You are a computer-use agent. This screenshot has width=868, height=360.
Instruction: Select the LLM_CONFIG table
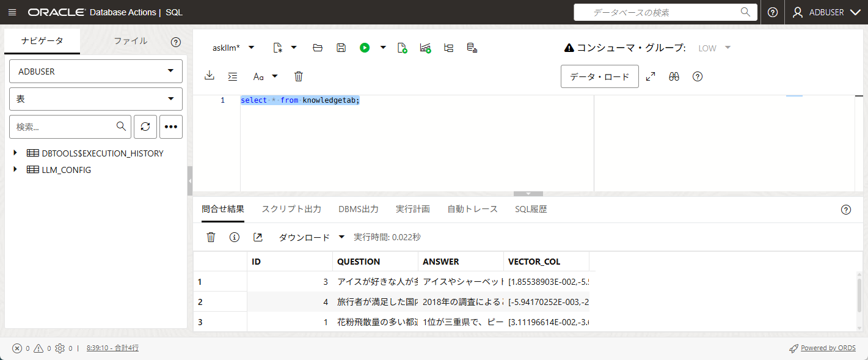coord(66,170)
